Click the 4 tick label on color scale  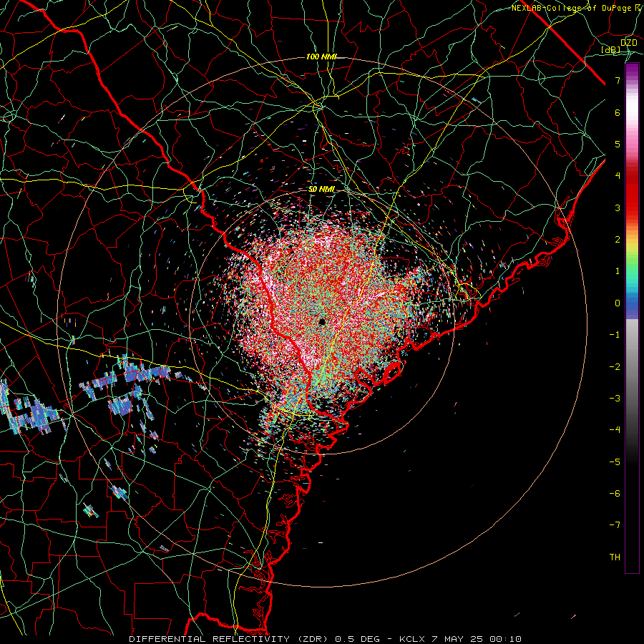point(618,176)
